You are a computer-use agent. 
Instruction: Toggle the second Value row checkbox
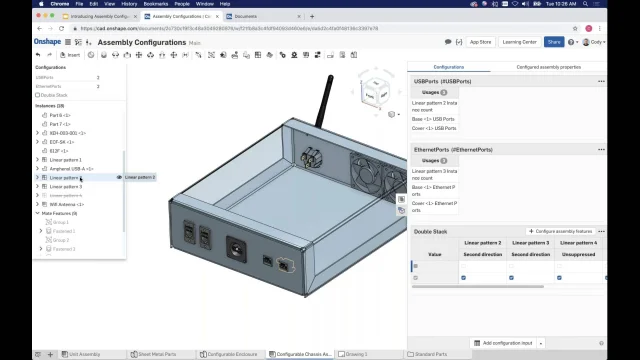point(416,278)
